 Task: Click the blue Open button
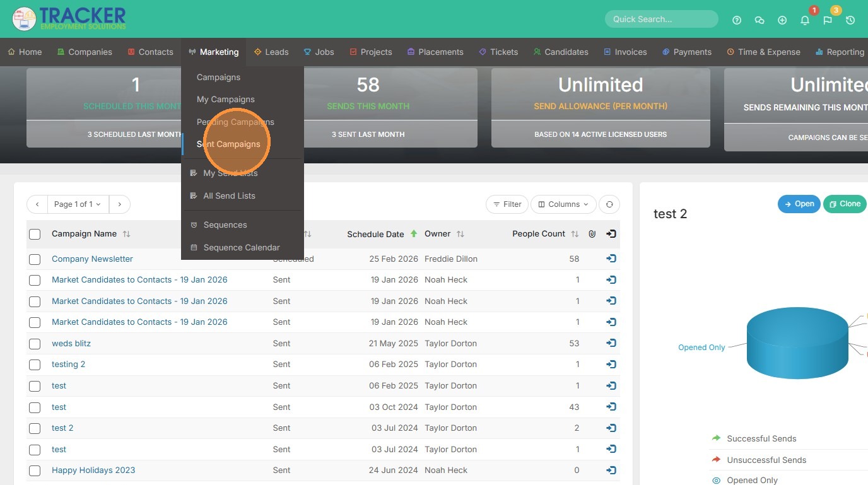pos(799,204)
